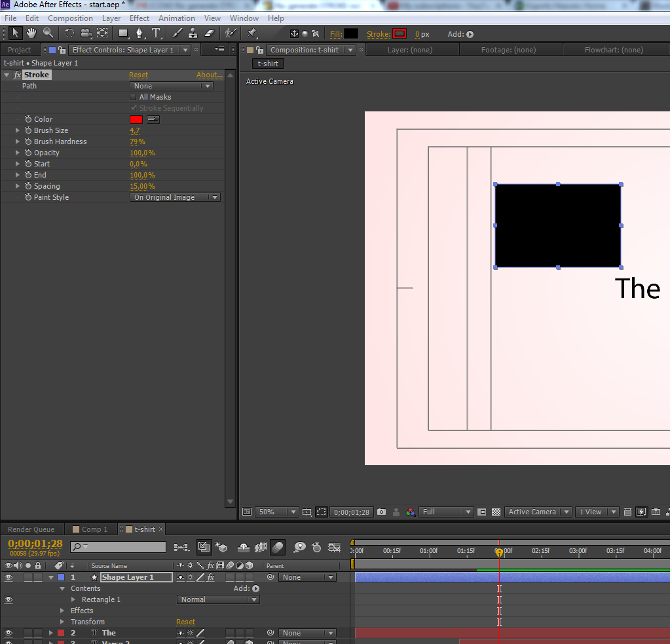Image resolution: width=670 pixels, height=644 pixels.
Task: Click the About... link for Stroke
Action: (x=210, y=75)
